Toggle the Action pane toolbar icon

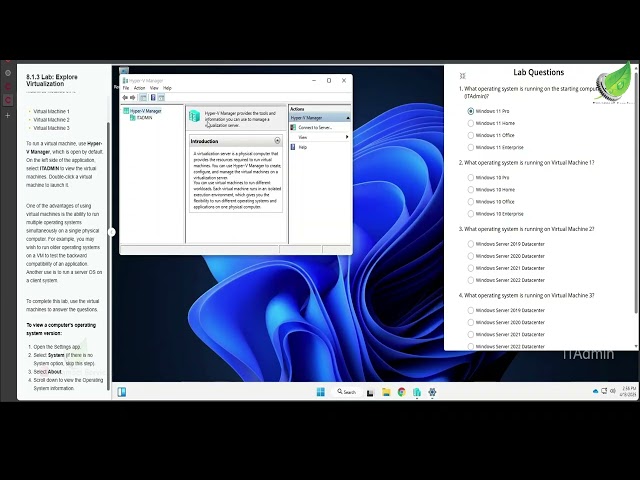pyautogui.click(x=161, y=98)
